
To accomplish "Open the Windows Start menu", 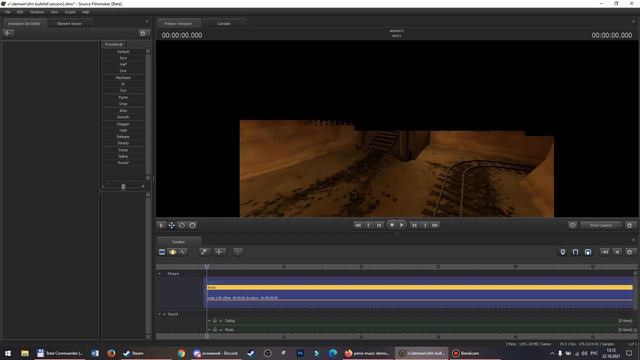I will coord(8,353).
